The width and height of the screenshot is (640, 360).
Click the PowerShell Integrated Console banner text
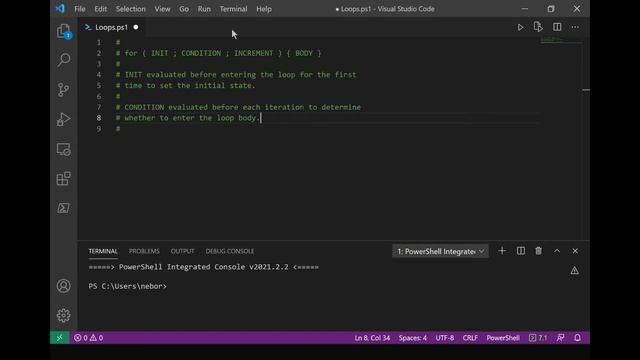pyautogui.click(x=203, y=267)
